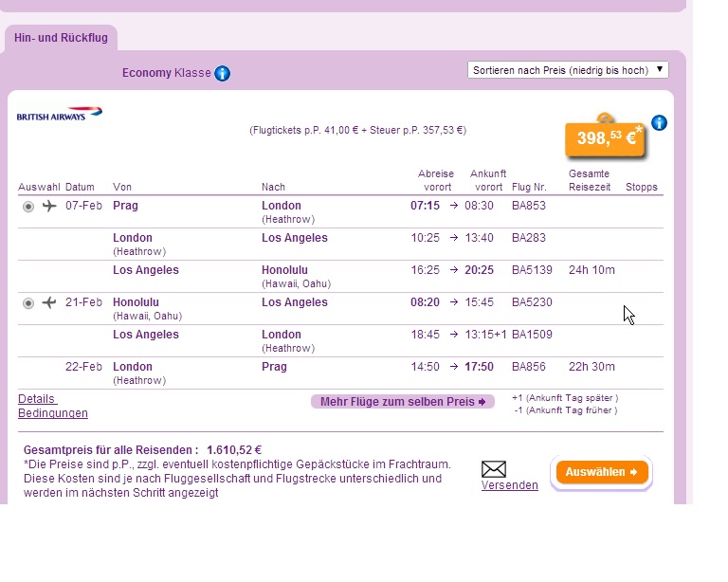Click the British Airways logo
The image size is (728, 582).
pos(59,114)
